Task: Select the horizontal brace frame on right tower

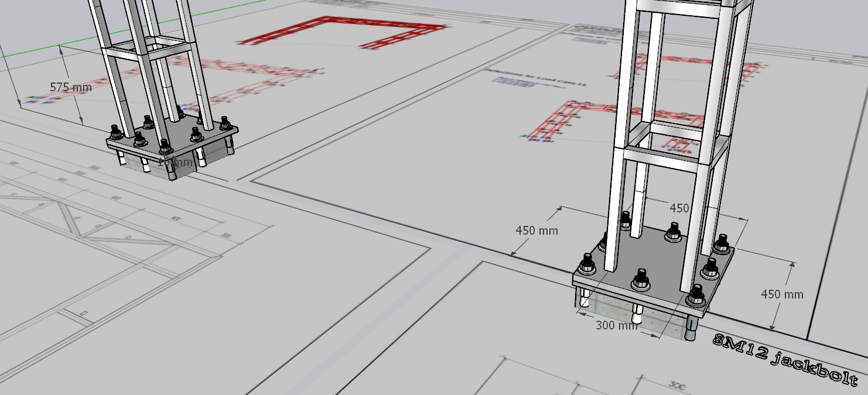Action: coord(674,145)
